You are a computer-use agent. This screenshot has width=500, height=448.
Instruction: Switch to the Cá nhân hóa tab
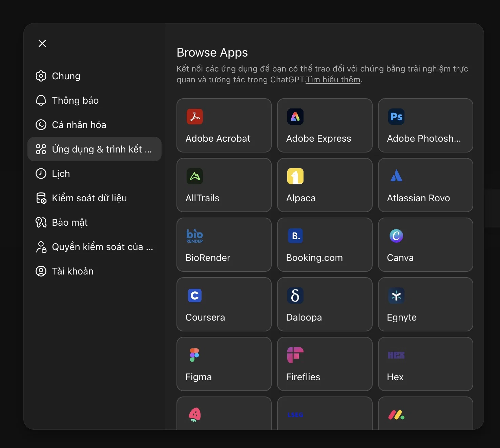[x=95, y=125]
